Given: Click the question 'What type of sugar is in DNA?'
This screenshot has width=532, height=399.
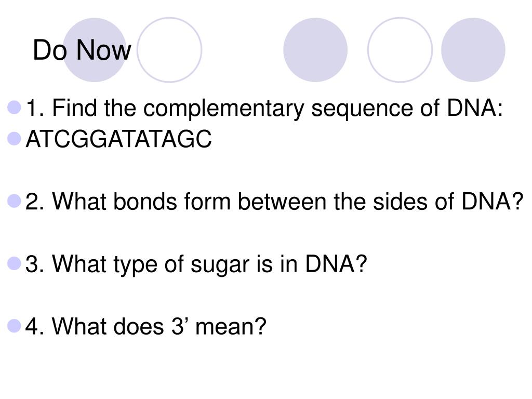Looking at the screenshot, I should [196, 264].
